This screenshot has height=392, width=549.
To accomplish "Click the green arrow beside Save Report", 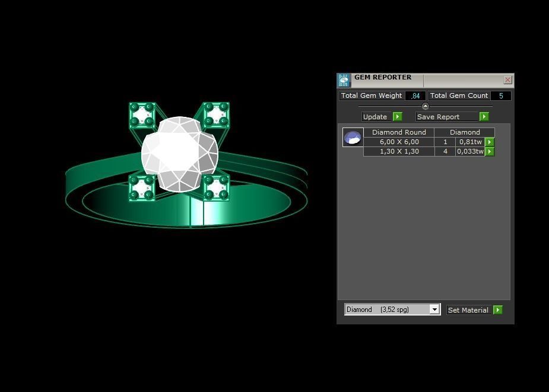I will tap(484, 117).
